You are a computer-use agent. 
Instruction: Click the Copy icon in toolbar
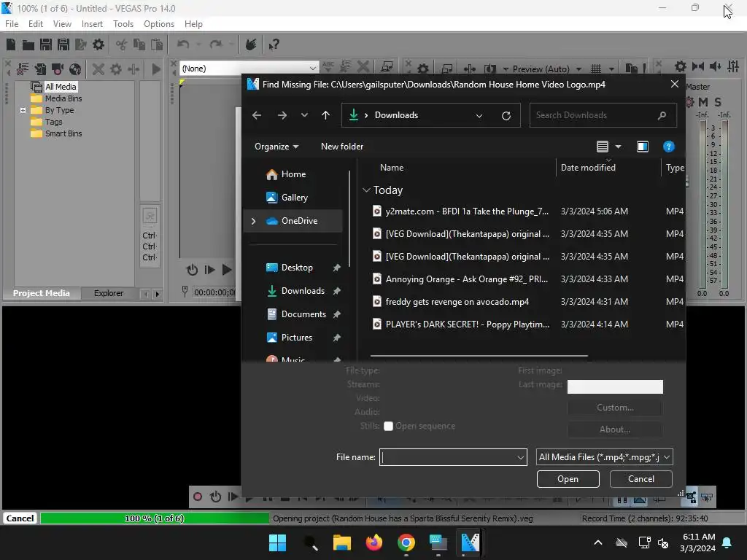click(139, 44)
